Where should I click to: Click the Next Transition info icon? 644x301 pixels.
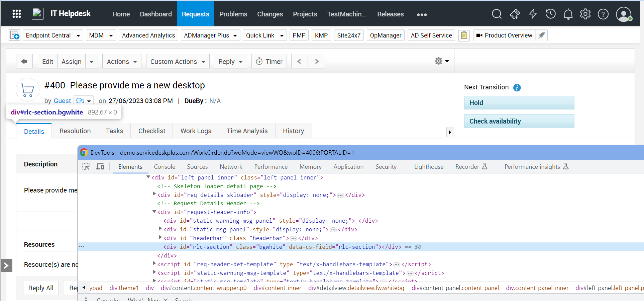click(x=517, y=88)
